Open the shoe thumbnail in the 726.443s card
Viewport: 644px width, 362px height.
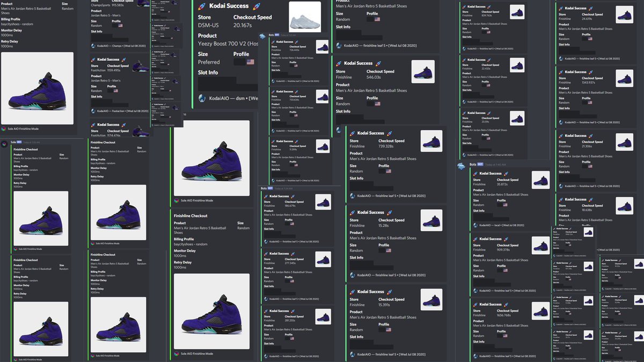[322, 47]
